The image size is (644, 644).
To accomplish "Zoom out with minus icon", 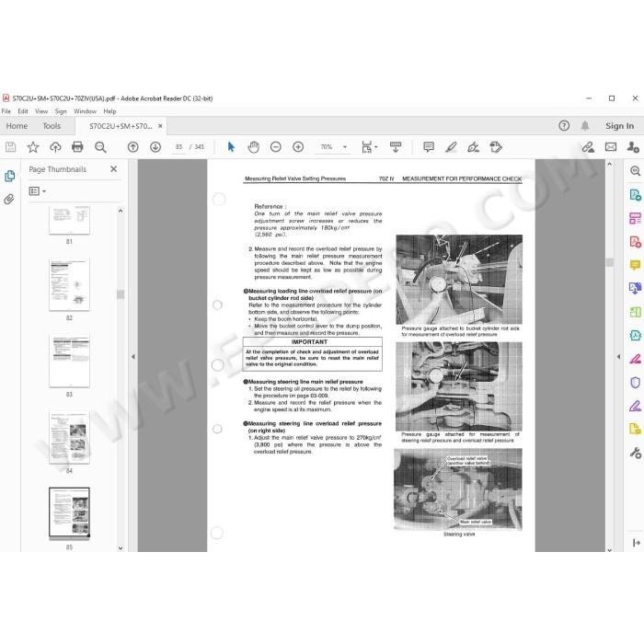I will tap(276, 147).
